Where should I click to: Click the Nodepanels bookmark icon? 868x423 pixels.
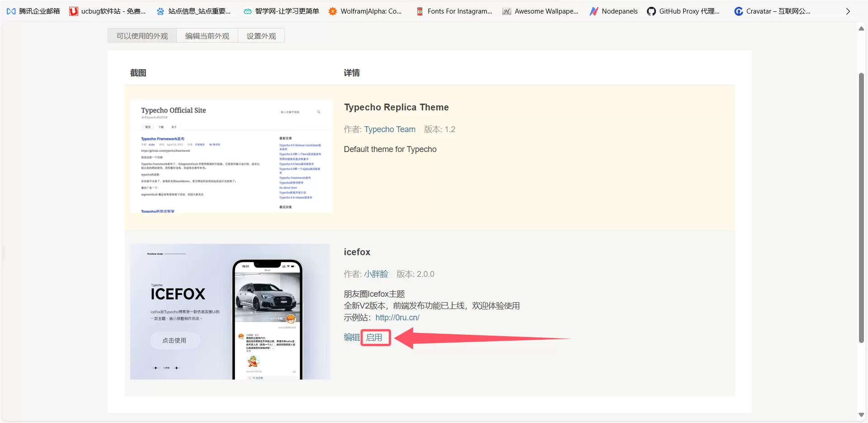[594, 11]
